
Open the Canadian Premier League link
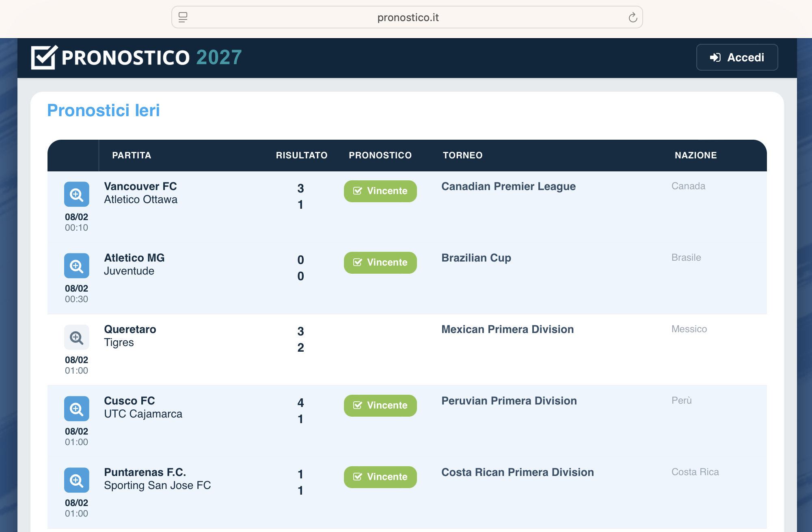click(508, 186)
